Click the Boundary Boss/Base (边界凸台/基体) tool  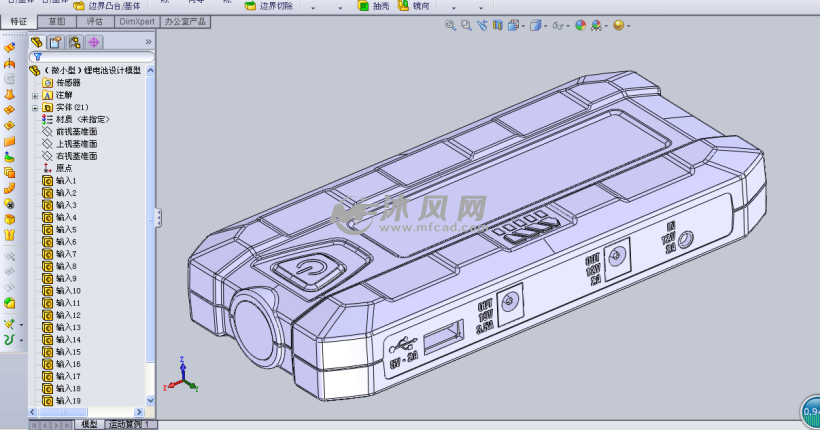click(107, 6)
